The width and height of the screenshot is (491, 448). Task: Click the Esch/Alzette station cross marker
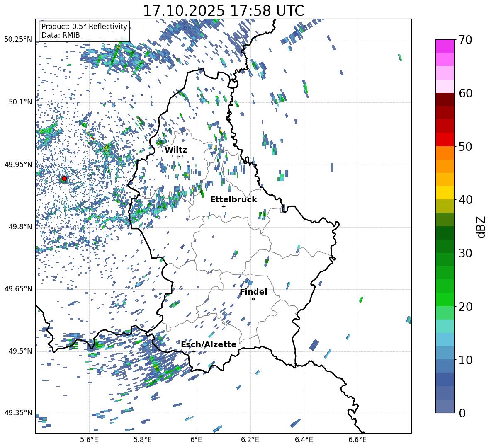(194, 351)
